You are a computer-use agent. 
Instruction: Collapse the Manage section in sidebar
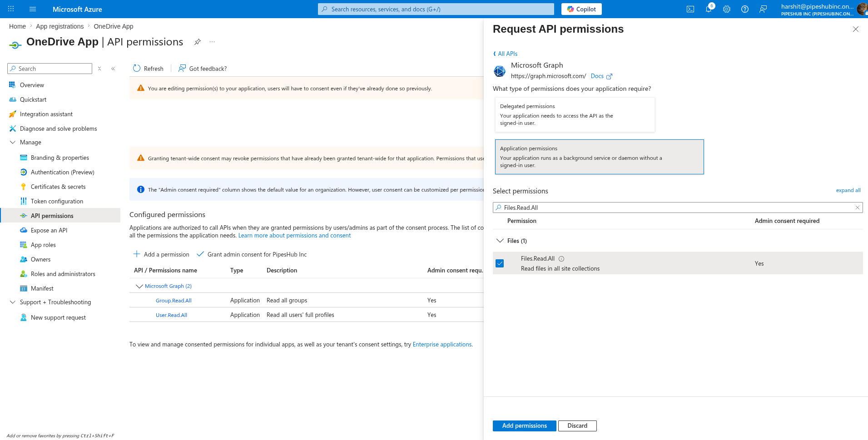(x=12, y=142)
